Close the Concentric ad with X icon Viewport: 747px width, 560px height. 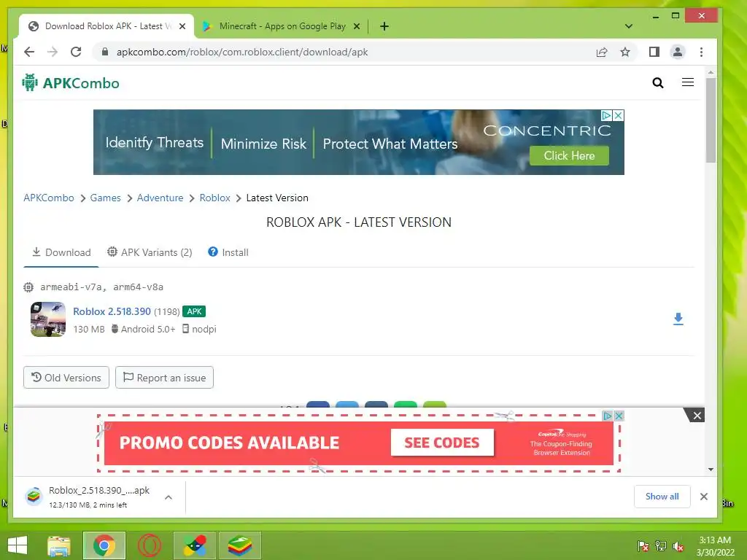[618, 115]
